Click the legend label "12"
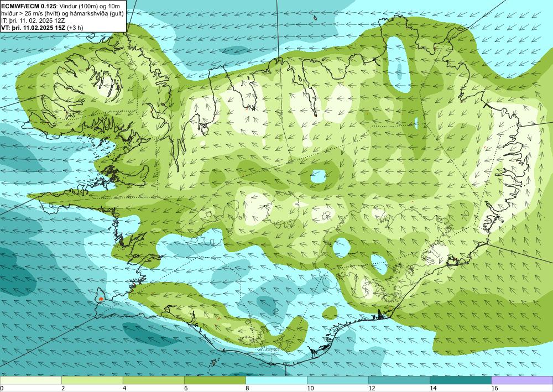Viewport: 553px width, 392px height. [x=372, y=388]
